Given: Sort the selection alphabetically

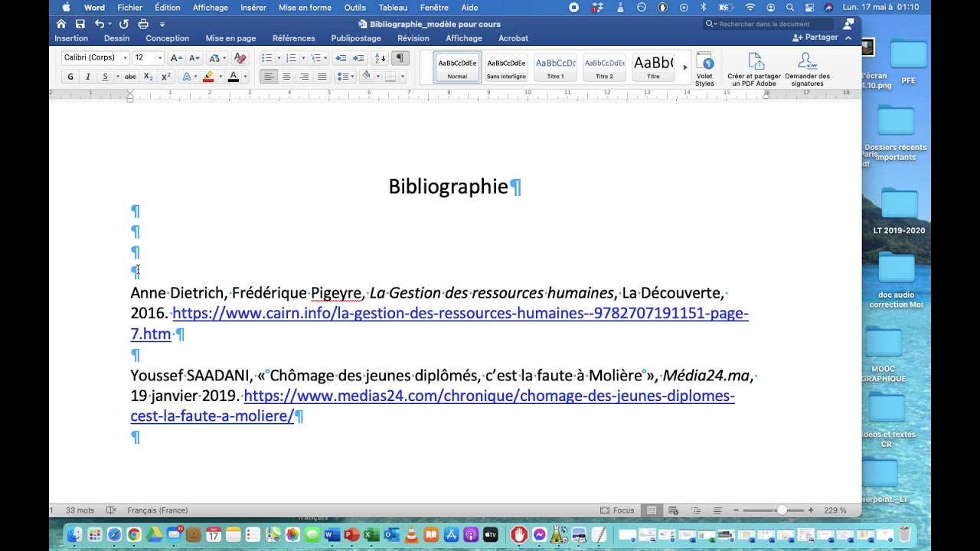Looking at the screenshot, I should (380, 58).
